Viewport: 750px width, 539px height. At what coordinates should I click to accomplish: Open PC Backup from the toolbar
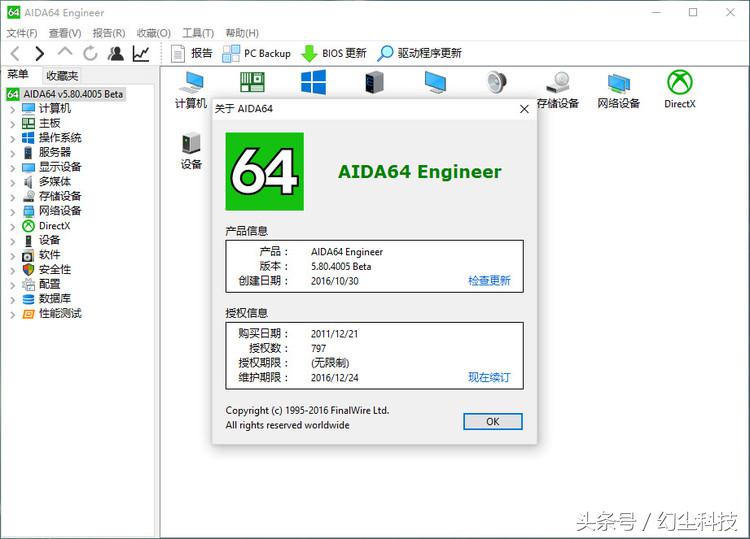(256, 54)
